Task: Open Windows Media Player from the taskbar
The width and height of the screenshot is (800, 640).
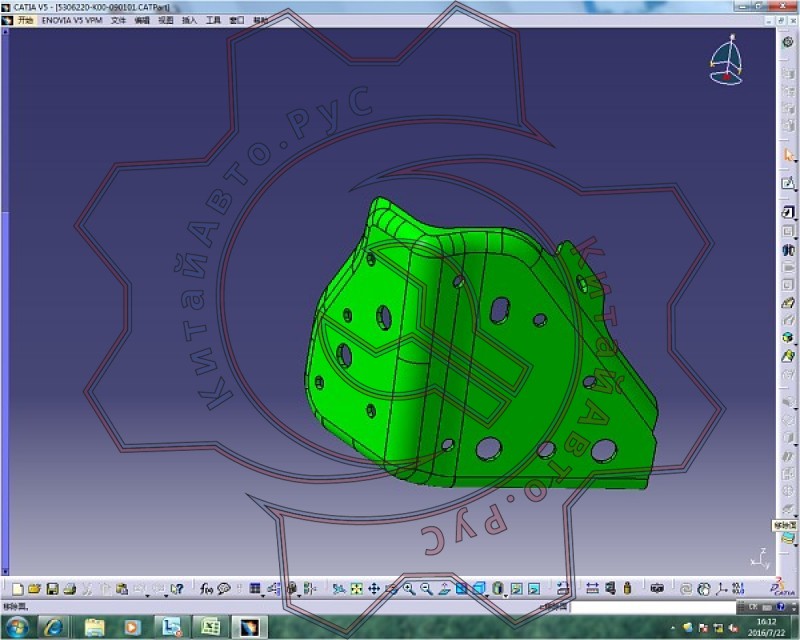Action: pyautogui.click(x=132, y=627)
